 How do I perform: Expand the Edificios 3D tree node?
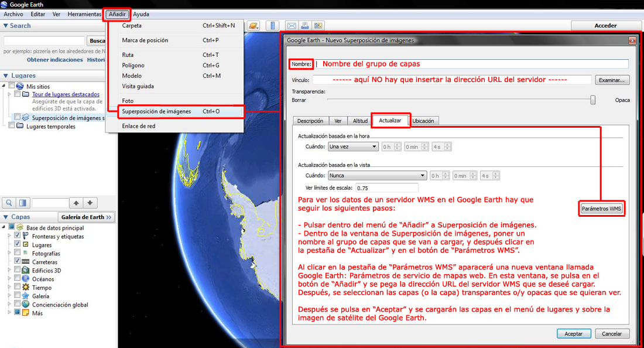click(9, 270)
